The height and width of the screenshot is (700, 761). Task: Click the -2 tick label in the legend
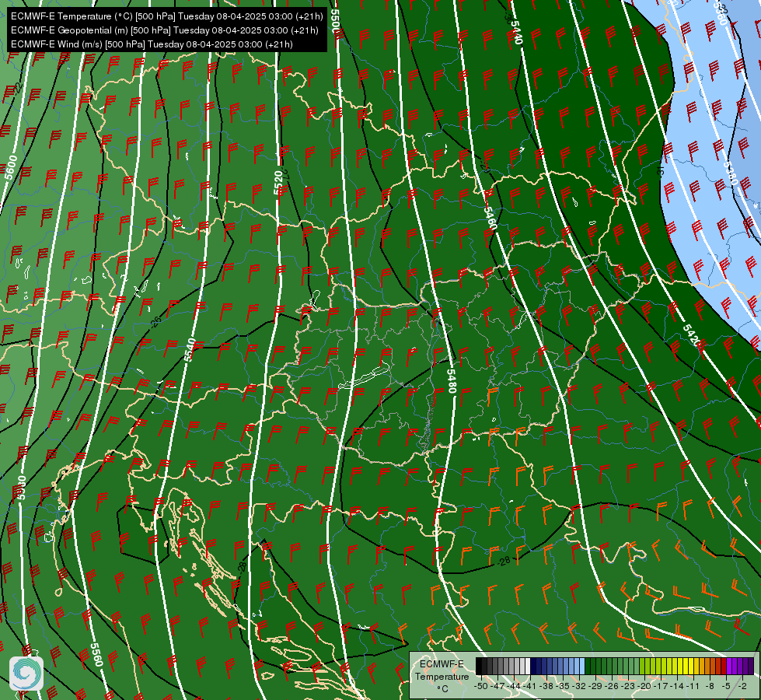click(742, 687)
